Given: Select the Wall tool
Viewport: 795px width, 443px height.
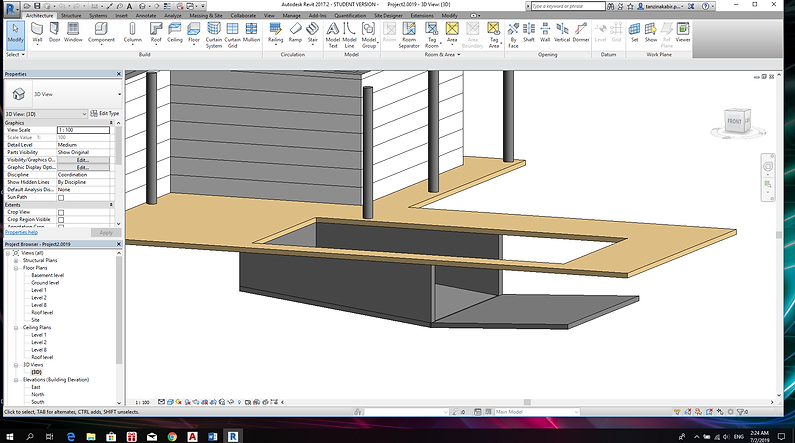Looking at the screenshot, I should coord(37,32).
